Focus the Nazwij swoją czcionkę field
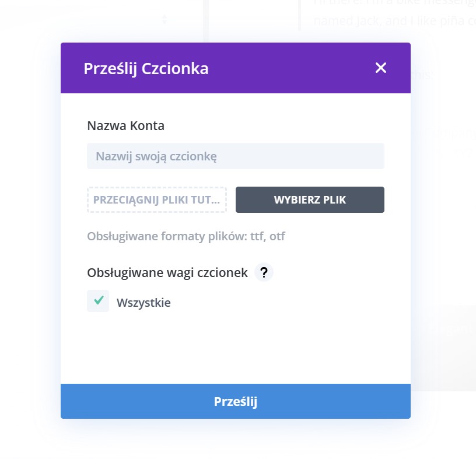 [236, 156]
